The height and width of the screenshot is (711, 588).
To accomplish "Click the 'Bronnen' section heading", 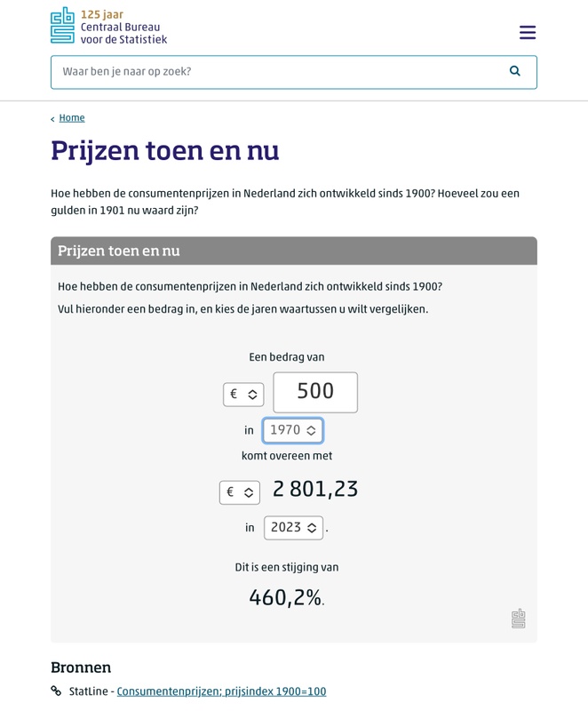I will click(x=81, y=667).
